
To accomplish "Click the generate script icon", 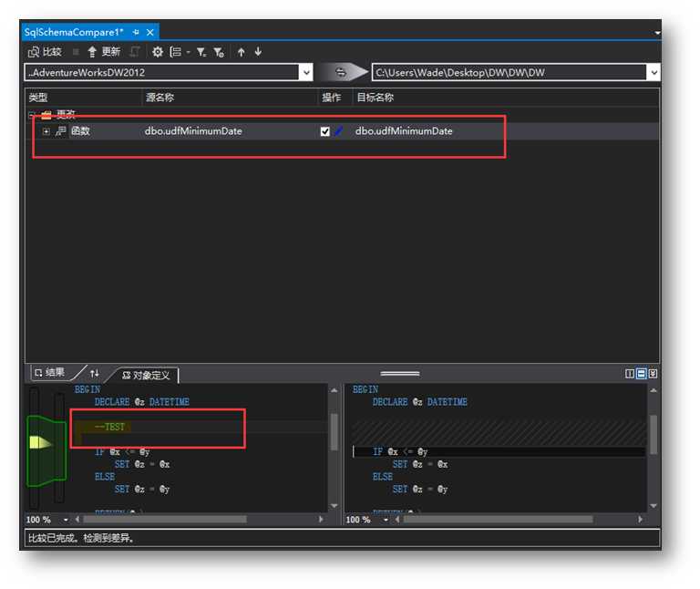I will point(134,52).
